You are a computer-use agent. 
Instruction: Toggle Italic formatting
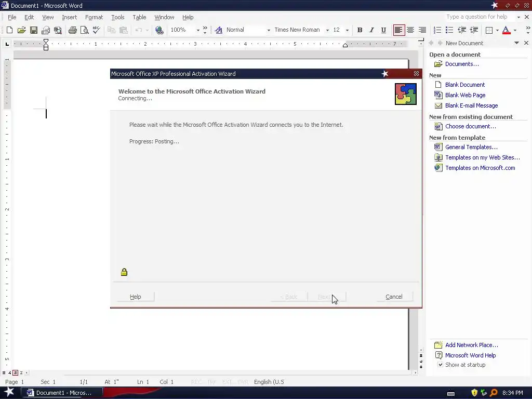(x=371, y=30)
